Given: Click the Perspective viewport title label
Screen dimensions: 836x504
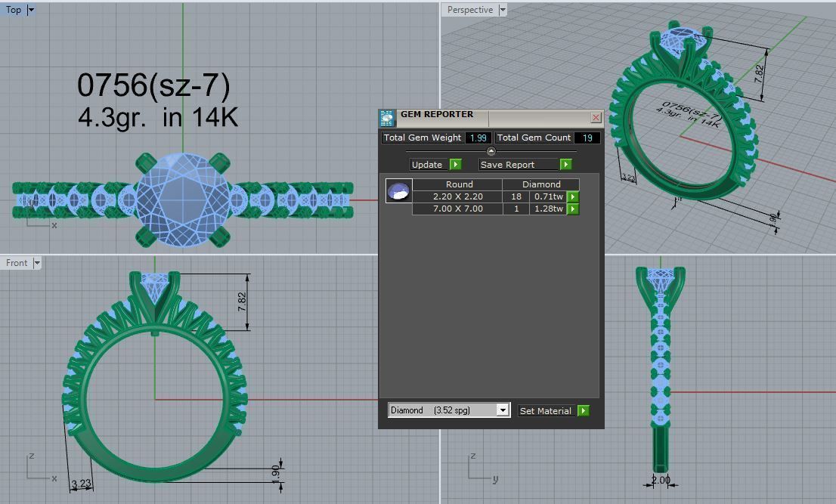Looking at the screenshot, I should coord(469,10).
